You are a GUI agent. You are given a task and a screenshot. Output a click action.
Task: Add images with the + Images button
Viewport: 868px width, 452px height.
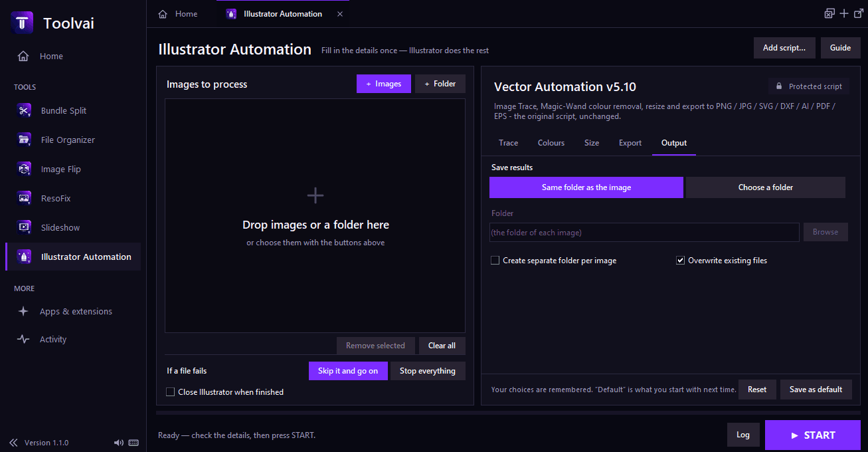(x=384, y=84)
